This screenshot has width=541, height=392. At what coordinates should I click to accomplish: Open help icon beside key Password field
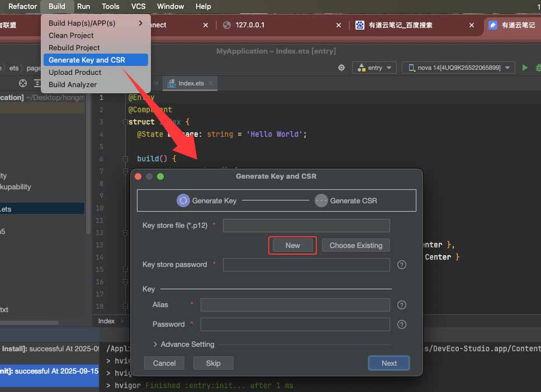(401, 324)
